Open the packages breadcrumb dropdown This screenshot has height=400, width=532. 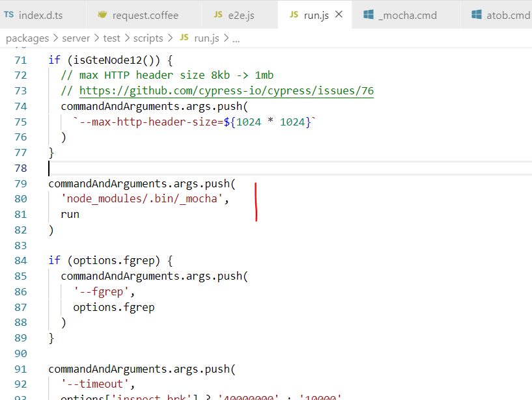click(x=27, y=38)
